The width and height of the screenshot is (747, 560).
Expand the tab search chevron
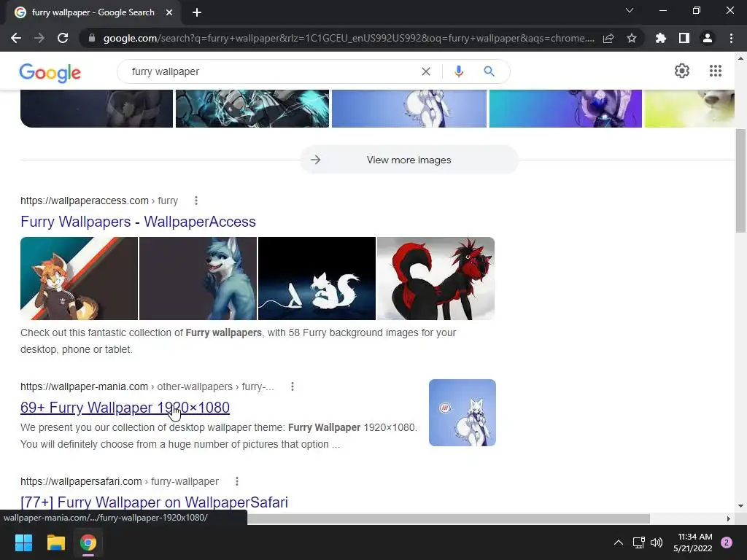click(630, 10)
